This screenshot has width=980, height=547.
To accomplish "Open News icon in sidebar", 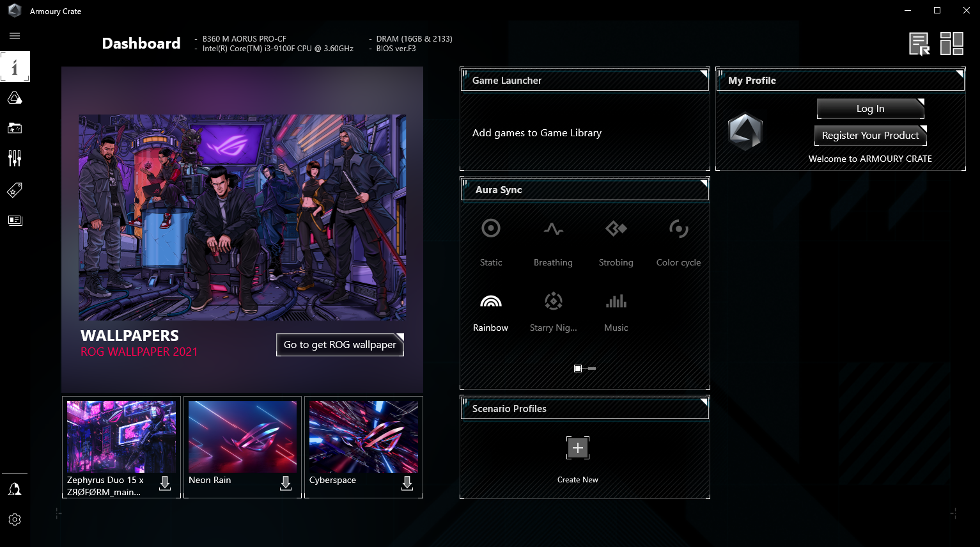I will (15, 220).
